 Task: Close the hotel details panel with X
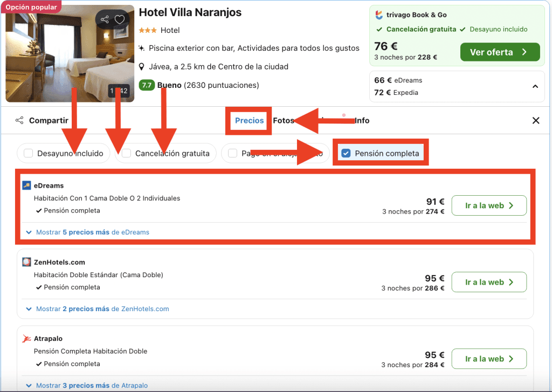(535, 120)
